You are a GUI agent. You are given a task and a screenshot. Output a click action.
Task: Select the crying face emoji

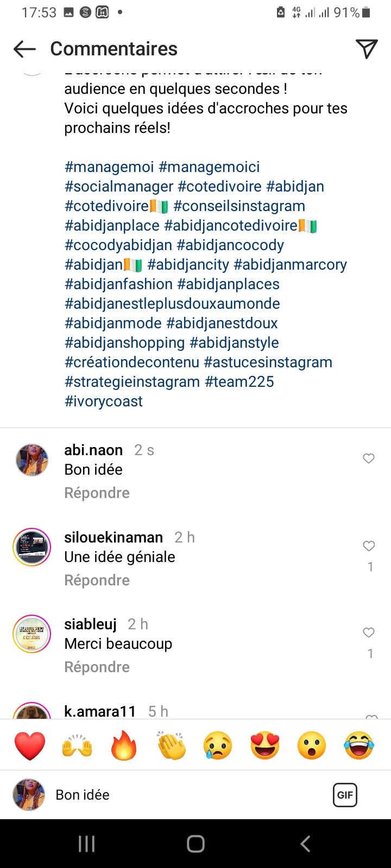[218, 745]
